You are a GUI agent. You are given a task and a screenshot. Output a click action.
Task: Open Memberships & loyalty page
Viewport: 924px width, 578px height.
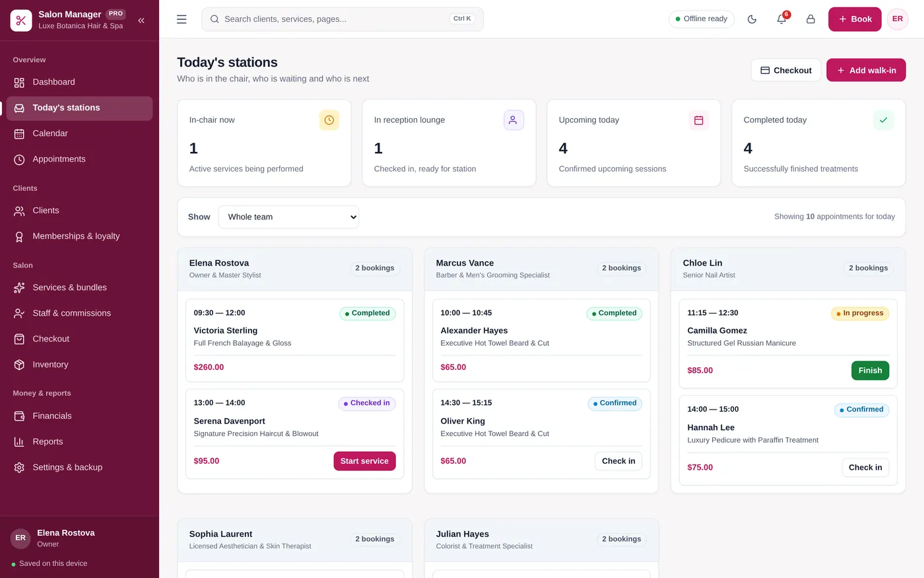[x=79, y=236]
